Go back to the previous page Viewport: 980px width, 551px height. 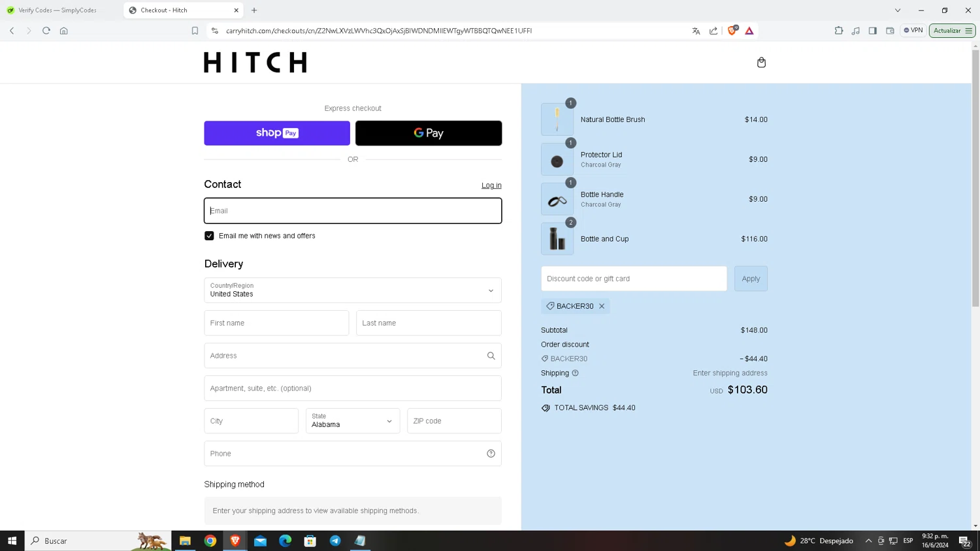click(12, 31)
